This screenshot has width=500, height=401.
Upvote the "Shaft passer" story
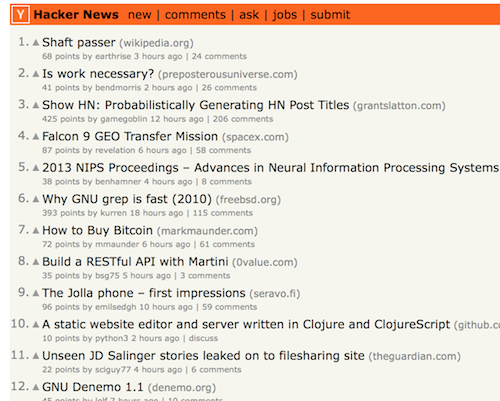pos(36,43)
